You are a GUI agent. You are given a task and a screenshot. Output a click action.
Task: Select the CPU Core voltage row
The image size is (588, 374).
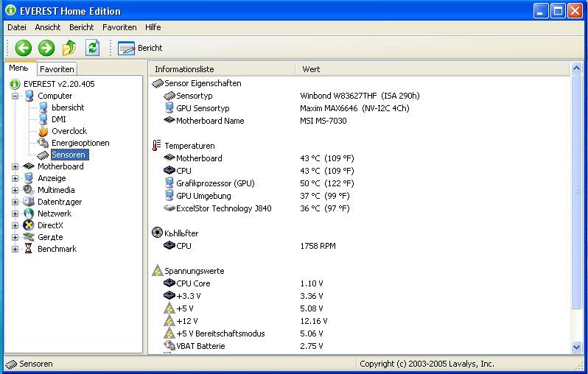point(193,283)
